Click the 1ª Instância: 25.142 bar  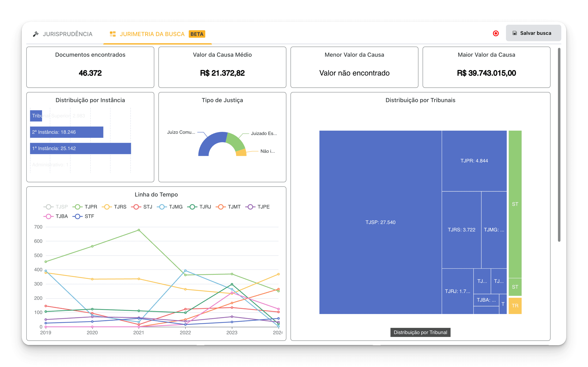coord(80,148)
